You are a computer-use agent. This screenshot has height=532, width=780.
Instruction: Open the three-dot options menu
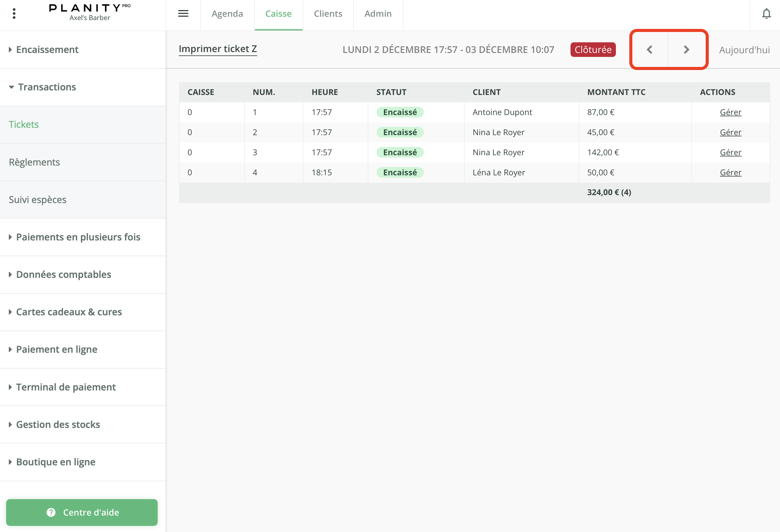pos(14,13)
